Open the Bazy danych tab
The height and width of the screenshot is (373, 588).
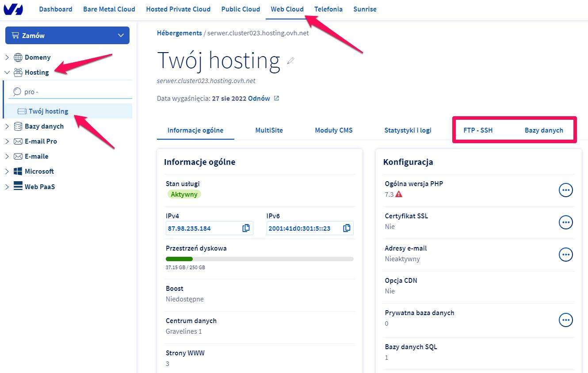pos(544,130)
